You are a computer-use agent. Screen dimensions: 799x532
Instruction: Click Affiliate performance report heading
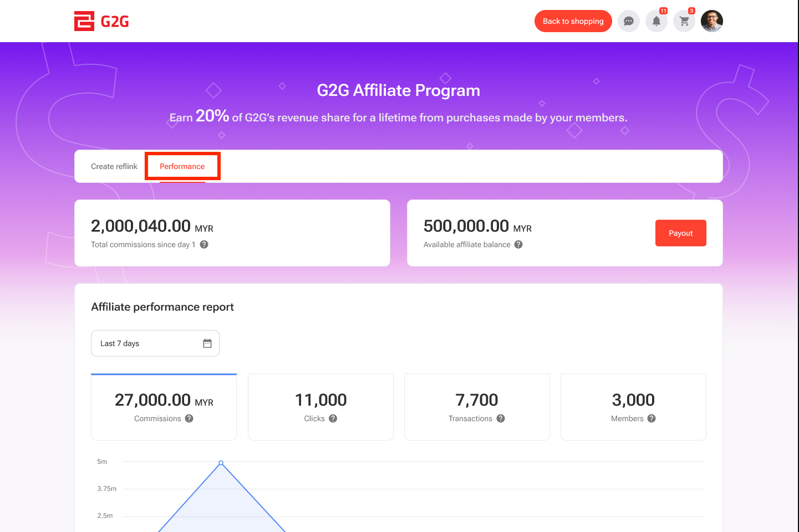[x=162, y=307]
